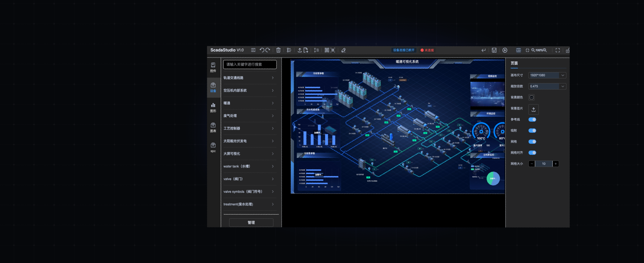644x263 pixels.
Task: Switch to the 图形 sidebar tab
Action: (x=213, y=108)
